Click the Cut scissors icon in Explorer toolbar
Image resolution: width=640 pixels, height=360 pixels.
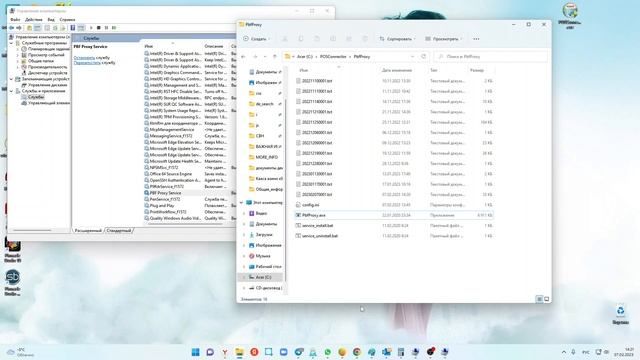point(285,39)
